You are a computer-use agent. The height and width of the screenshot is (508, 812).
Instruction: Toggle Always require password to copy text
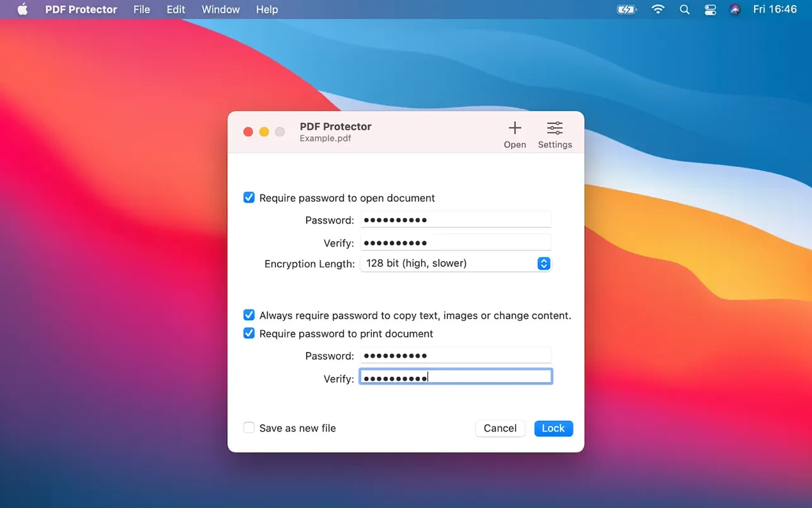(x=249, y=315)
